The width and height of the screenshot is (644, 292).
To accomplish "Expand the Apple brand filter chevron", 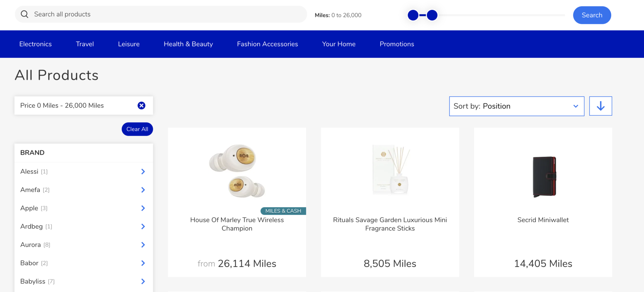I will click(143, 208).
